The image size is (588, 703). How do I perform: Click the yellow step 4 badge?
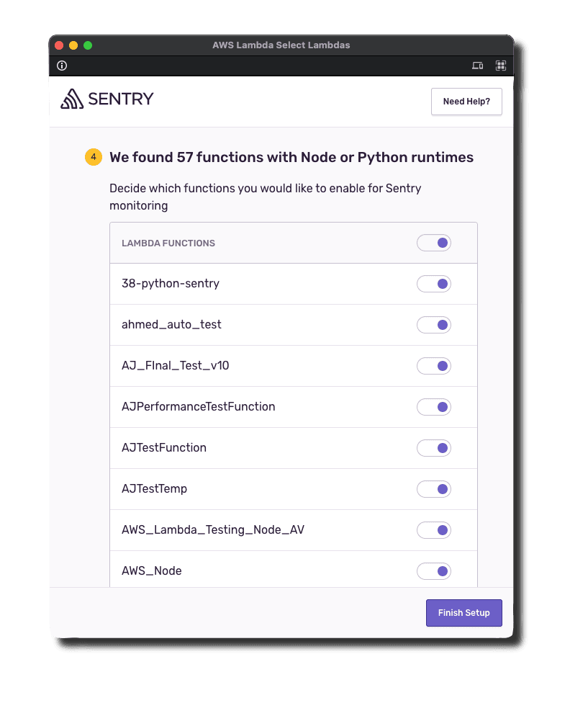point(94,157)
